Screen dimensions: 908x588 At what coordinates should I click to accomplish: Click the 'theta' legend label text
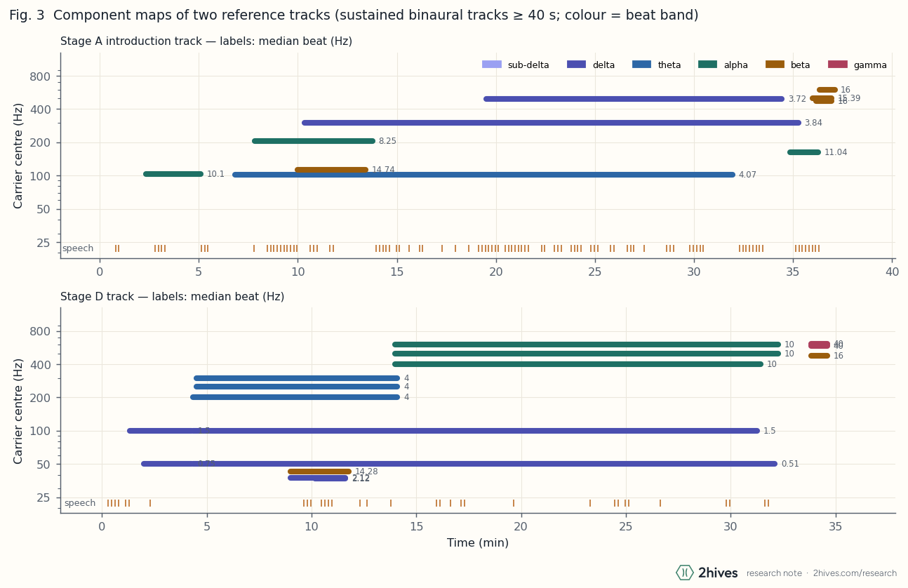click(x=669, y=65)
